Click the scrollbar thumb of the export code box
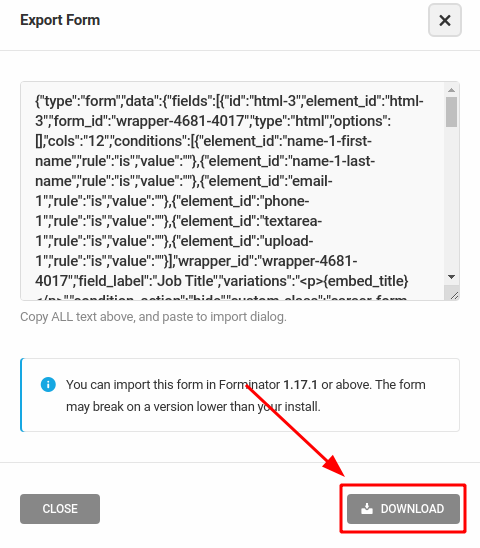Screen dimensions: 480x548 (451, 112)
